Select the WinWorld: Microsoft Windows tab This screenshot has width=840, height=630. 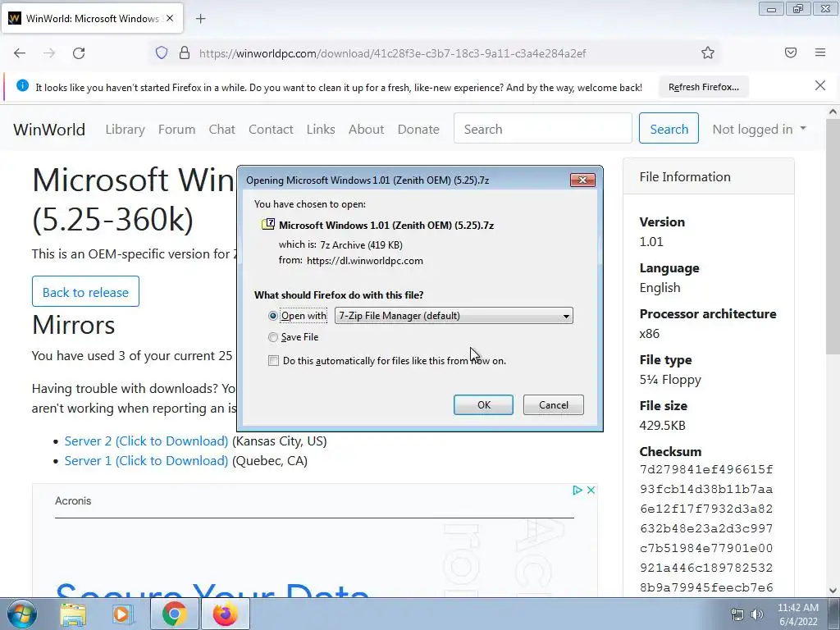[x=92, y=19]
